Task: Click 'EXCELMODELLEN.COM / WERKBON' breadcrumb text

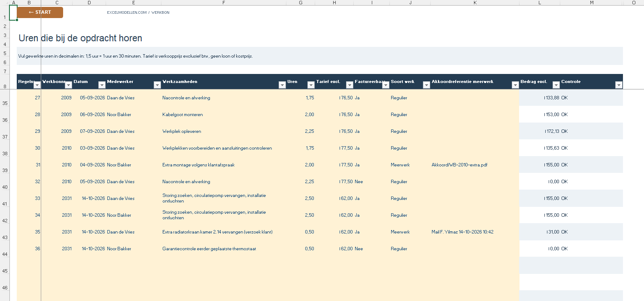Action: tap(138, 12)
